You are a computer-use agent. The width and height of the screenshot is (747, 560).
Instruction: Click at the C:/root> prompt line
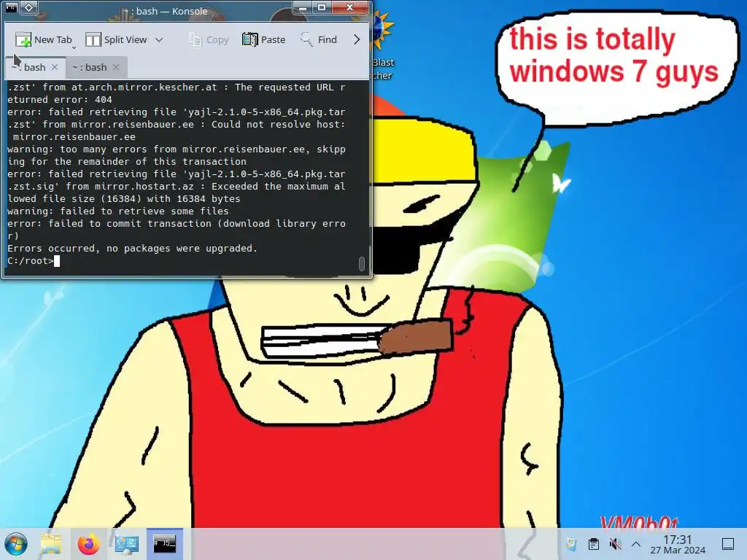tap(34, 261)
